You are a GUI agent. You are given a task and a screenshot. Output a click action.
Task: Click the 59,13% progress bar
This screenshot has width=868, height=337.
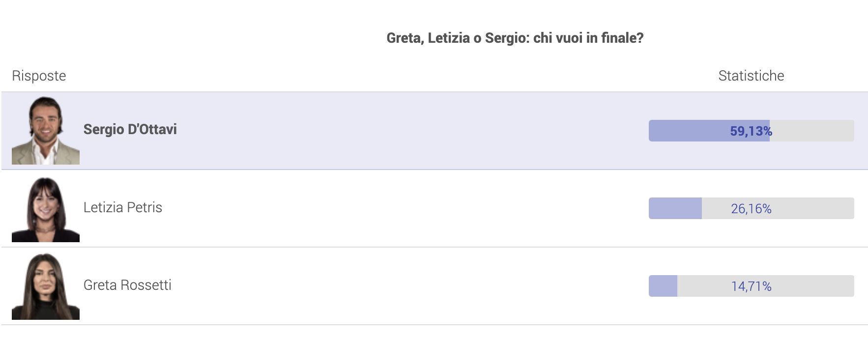[x=751, y=131]
